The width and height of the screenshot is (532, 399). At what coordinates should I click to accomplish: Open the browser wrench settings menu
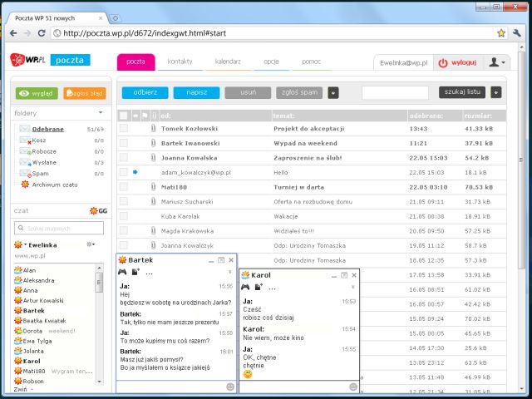pyautogui.click(x=518, y=33)
